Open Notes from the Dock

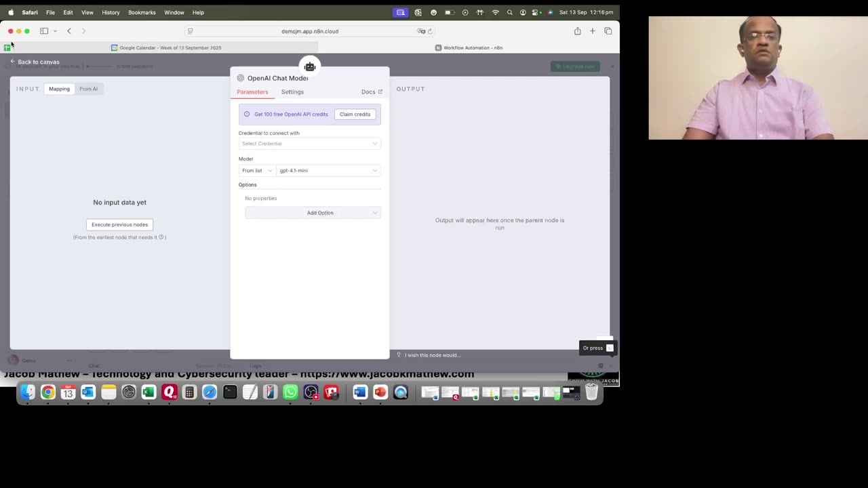click(108, 392)
